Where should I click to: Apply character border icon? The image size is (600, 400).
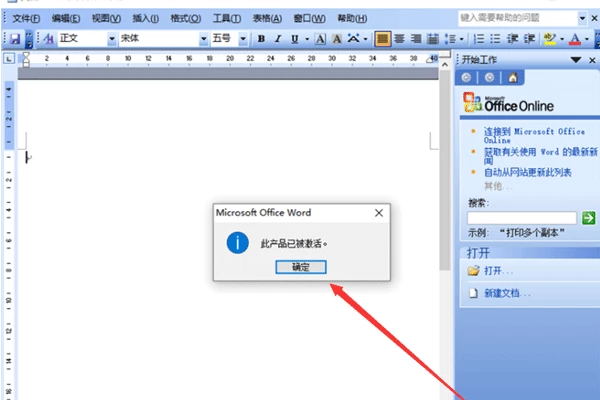320,39
